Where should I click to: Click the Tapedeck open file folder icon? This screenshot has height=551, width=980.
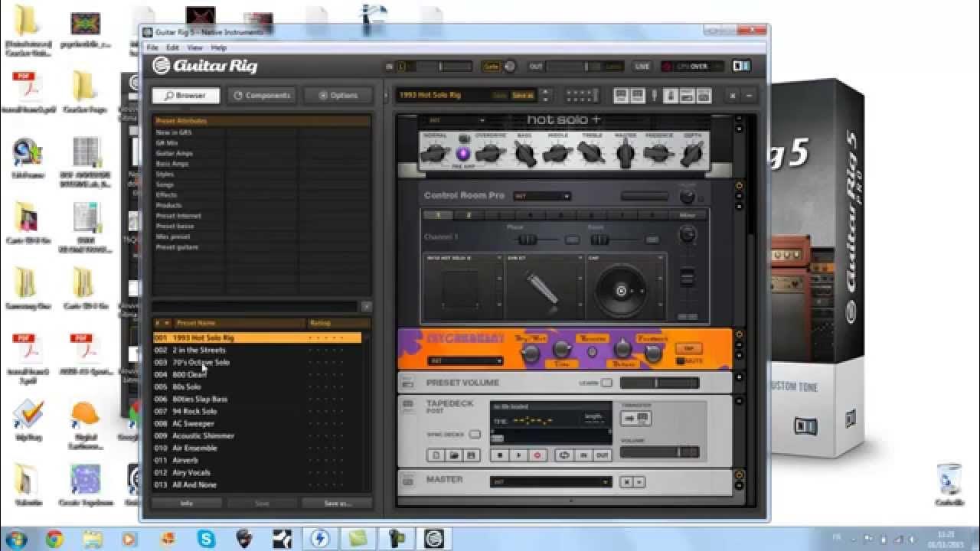click(454, 455)
